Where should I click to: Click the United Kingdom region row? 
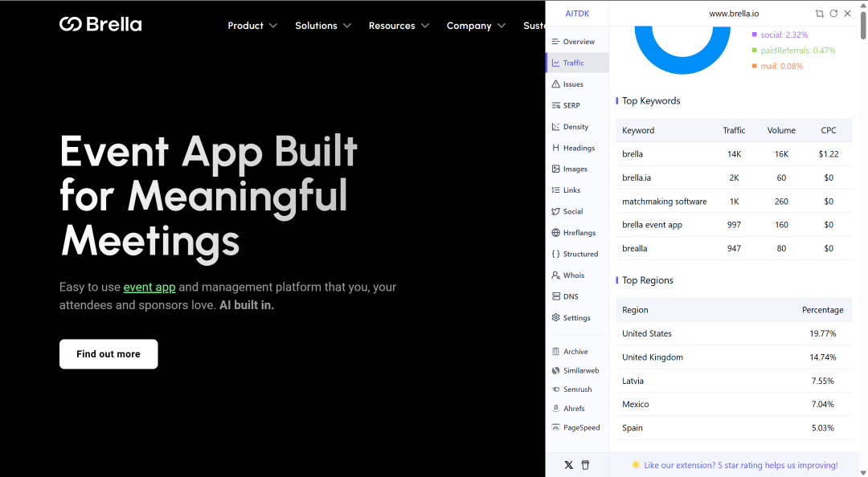coord(734,357)
